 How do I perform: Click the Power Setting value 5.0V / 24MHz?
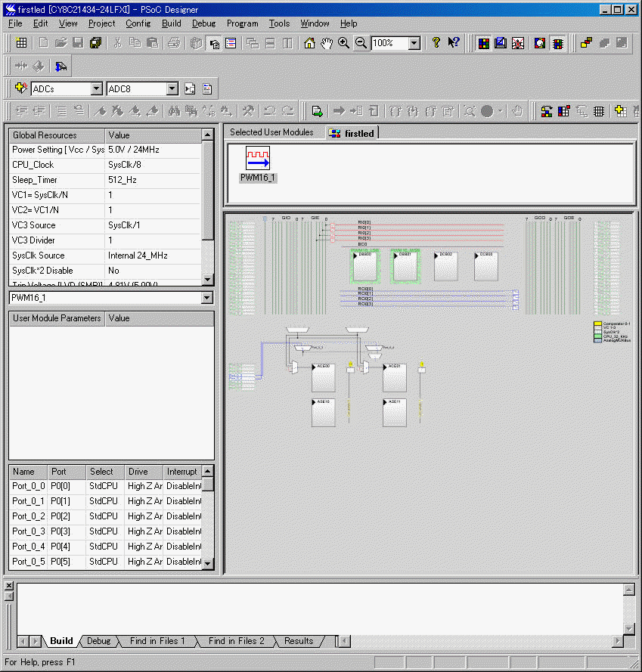134,150
